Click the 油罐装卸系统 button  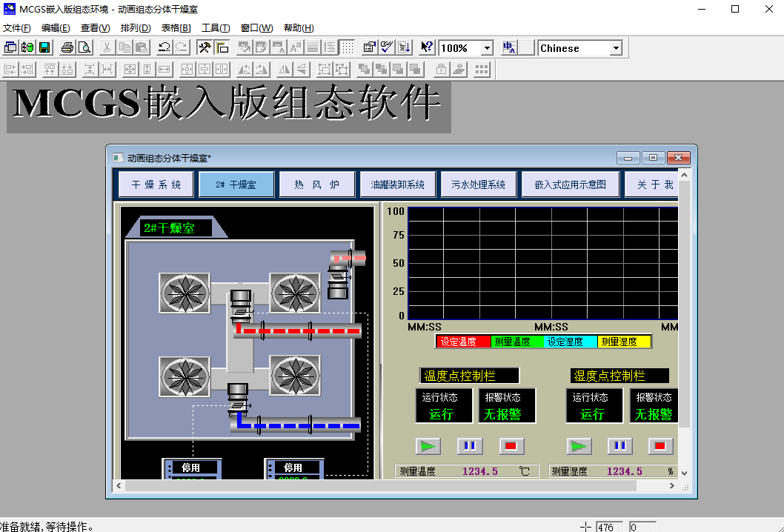(x=397, y=184)
